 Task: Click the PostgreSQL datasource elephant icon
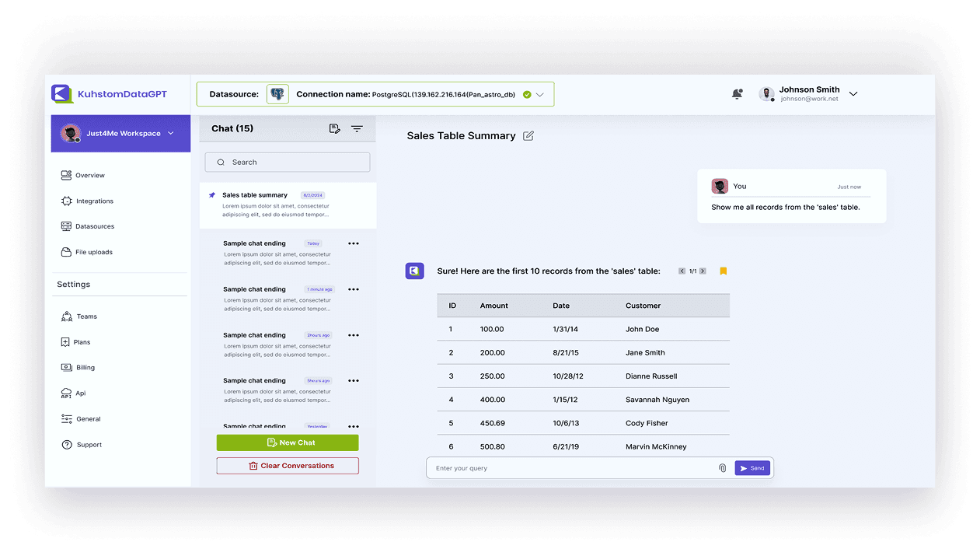pyautogui.click(x=277, y=94)
